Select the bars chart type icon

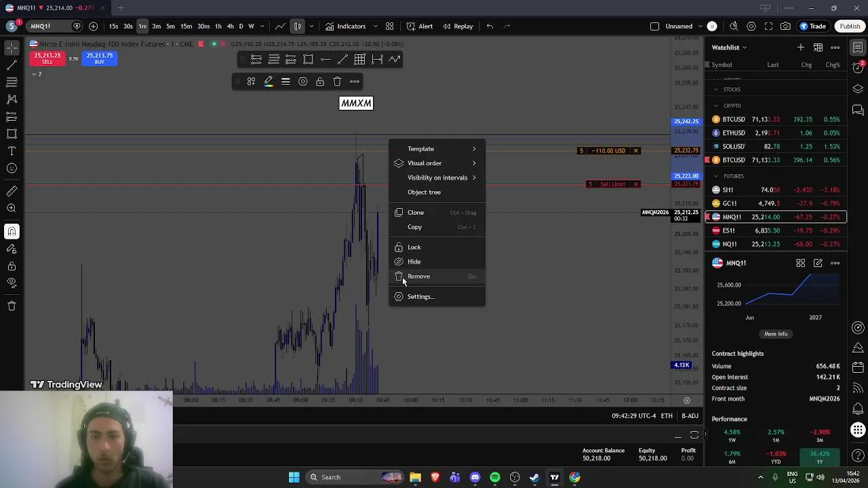[x=297, y=26]
